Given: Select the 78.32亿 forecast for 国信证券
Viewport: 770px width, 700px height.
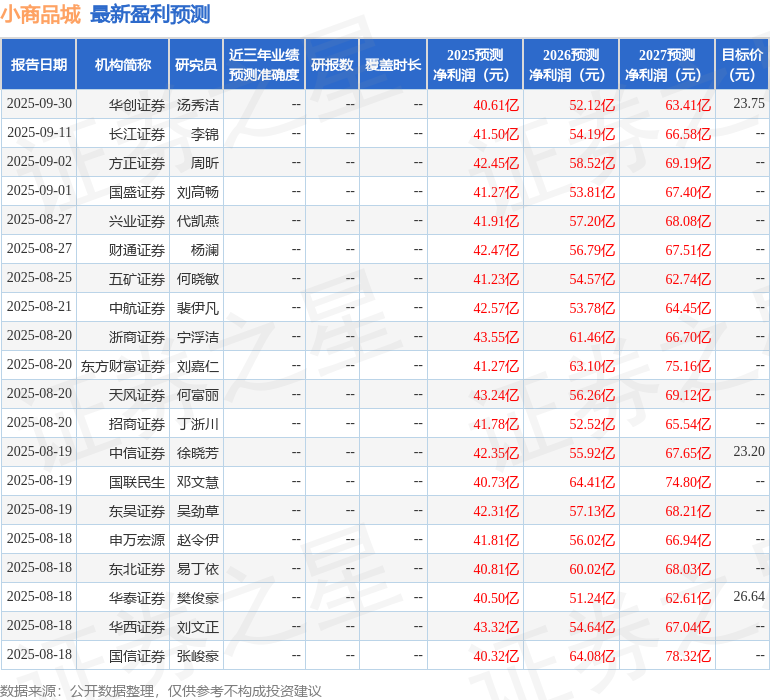Looking at the screenshot, I should tap(688, 656).
